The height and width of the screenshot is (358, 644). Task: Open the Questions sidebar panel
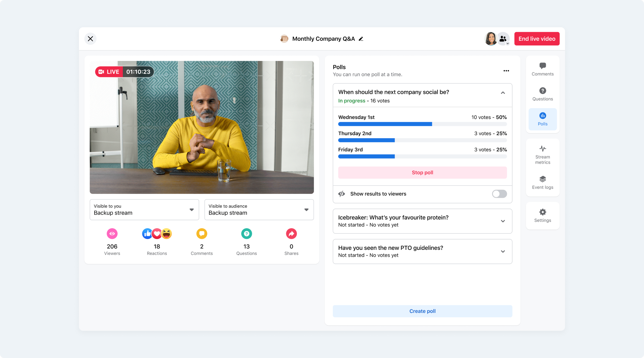542,94
